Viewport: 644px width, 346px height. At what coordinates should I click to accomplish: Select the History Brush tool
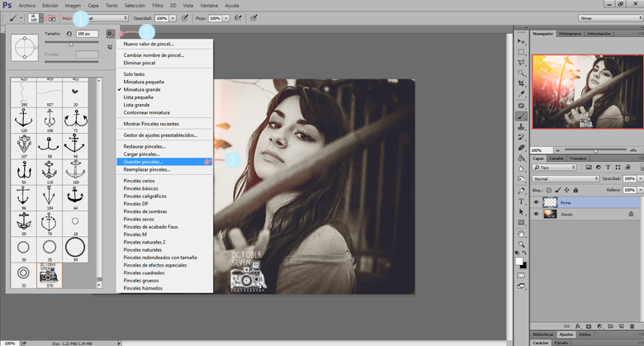coord(521,137)
